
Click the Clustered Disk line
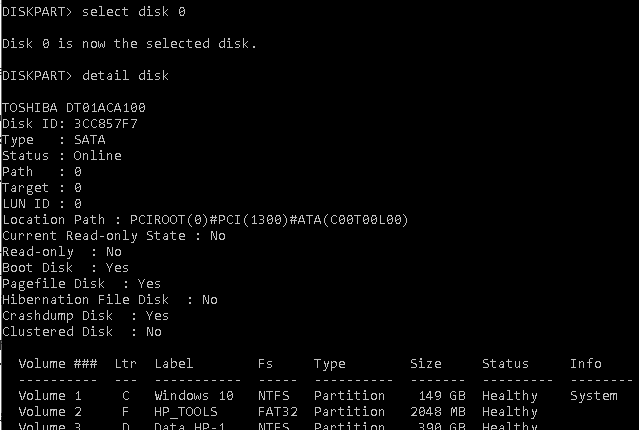(82, 331)
